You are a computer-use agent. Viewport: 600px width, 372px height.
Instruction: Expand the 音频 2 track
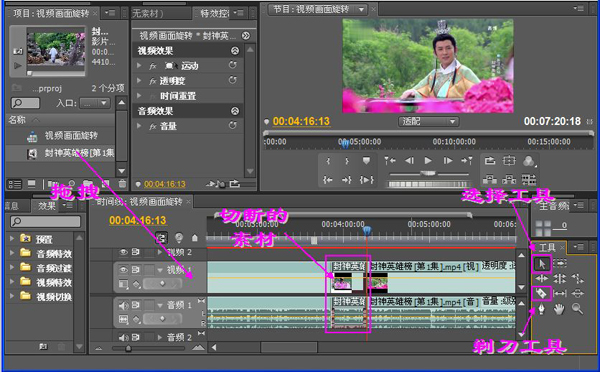(x=160, y=338)
